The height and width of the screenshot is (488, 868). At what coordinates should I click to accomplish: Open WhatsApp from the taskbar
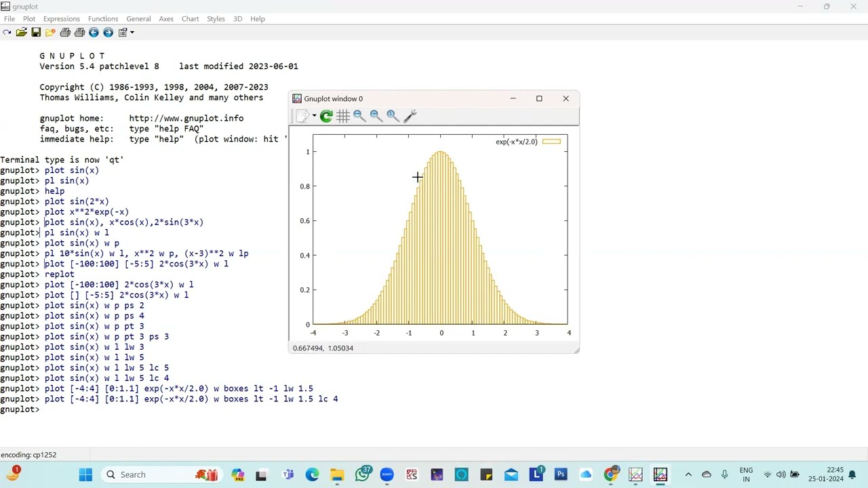(363, 474)
